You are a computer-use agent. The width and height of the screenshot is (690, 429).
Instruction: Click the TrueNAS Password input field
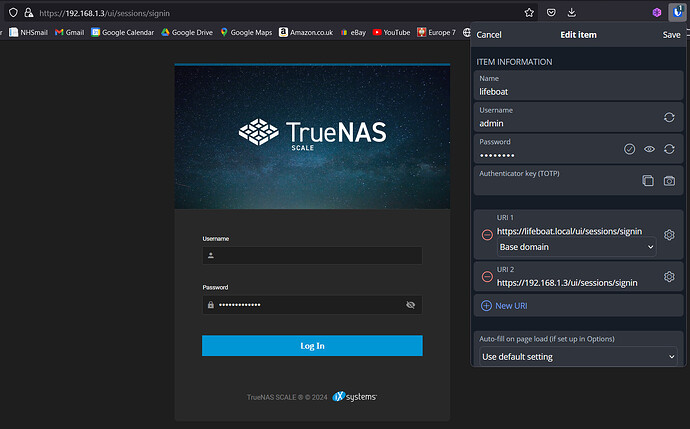[x=312, y=304]
